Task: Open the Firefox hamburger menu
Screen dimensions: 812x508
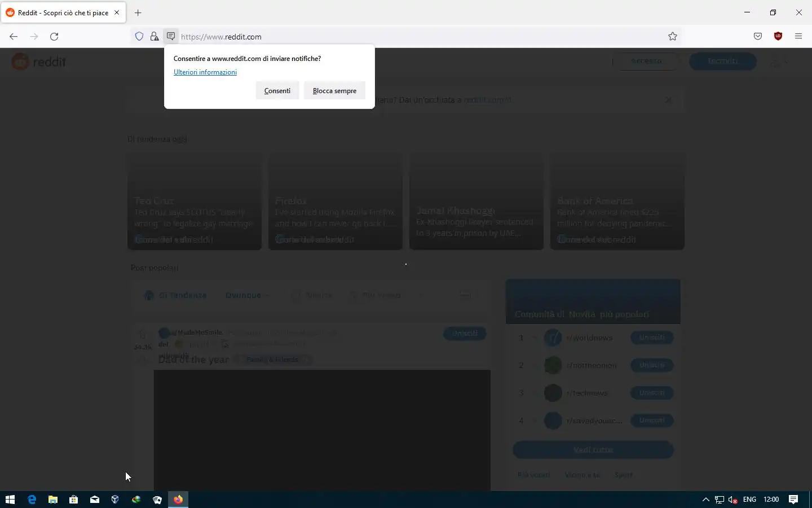Action: (798, 37)
